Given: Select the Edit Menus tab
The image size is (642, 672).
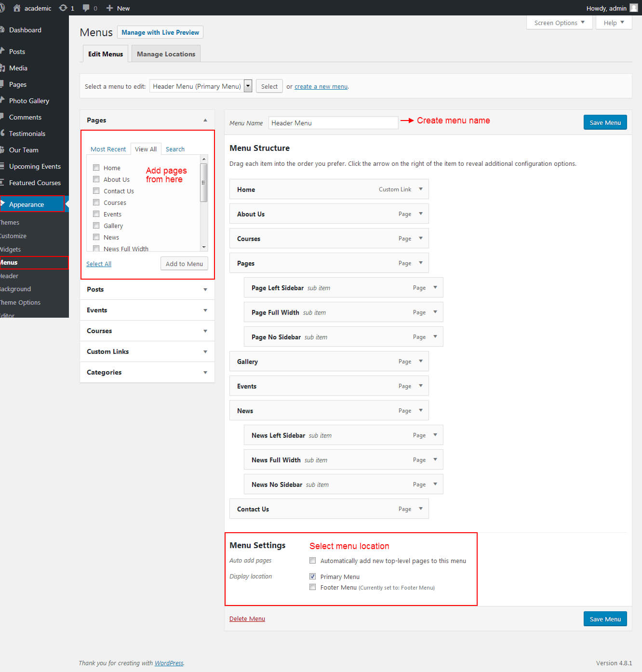Looking at the screenshot, I should pos(106,54).
